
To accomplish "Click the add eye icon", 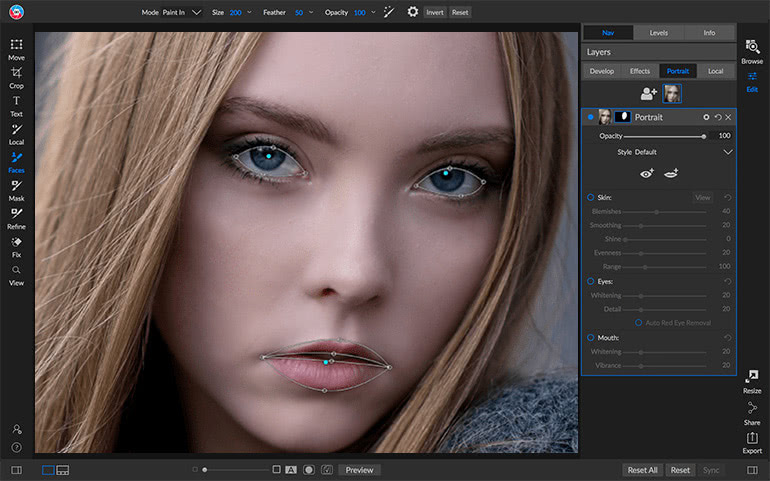I will [x=647, y=173].
